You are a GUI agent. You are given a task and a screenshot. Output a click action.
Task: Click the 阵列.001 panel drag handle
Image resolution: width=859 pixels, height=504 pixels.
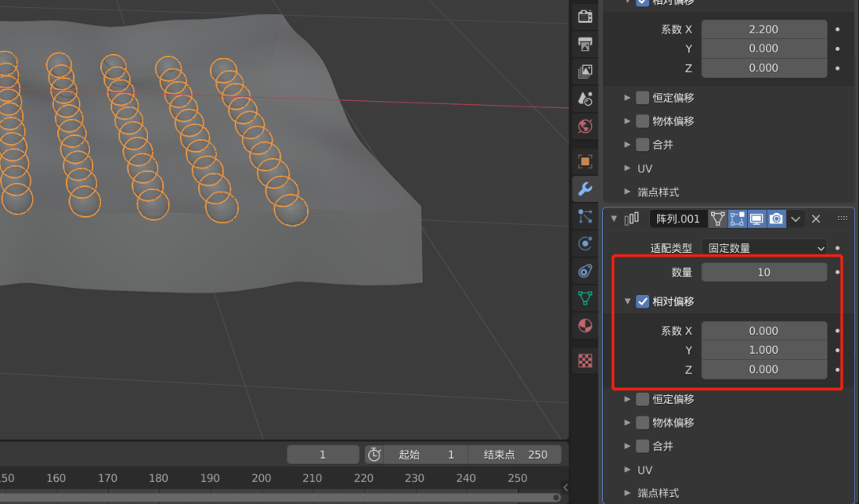pyautogui.click(x=842, y=219)
